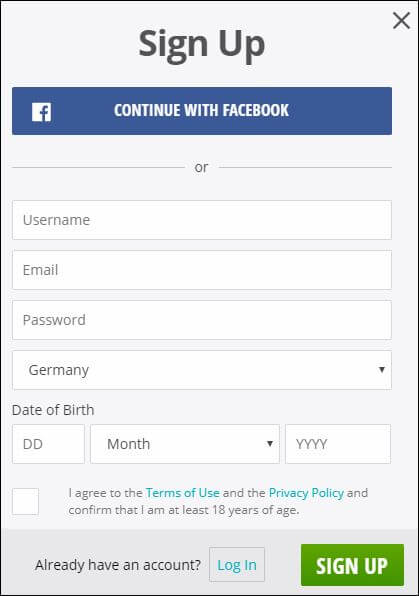Tick the agreement checkbox for terms and age
419x596 pixels.
pos(25,501)
